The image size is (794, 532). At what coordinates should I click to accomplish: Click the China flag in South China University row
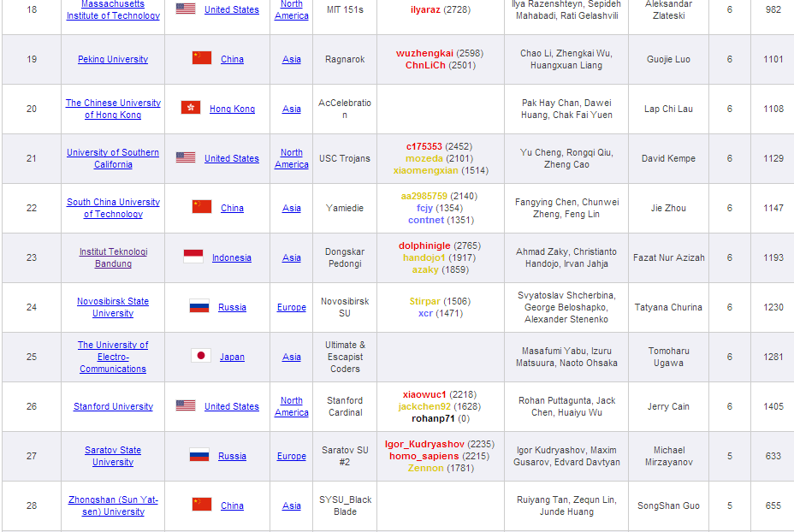click(x=202, y=207)
